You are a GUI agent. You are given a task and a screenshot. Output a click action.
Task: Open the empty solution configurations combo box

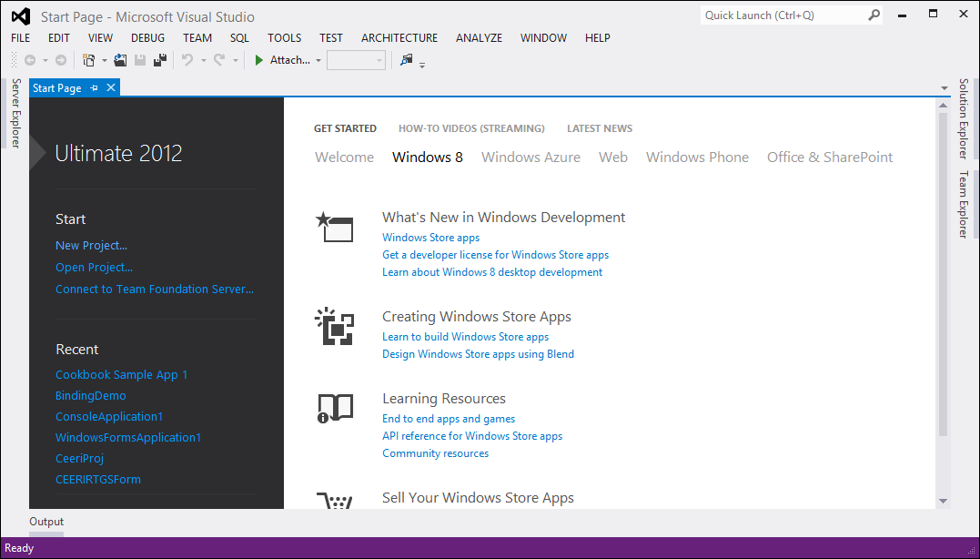(357, 60)
